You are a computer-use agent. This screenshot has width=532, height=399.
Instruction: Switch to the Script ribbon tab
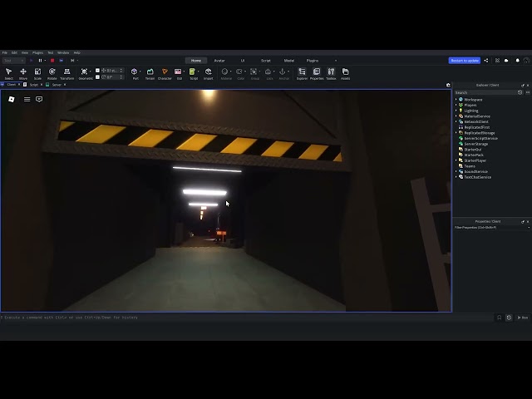point(266,61)
